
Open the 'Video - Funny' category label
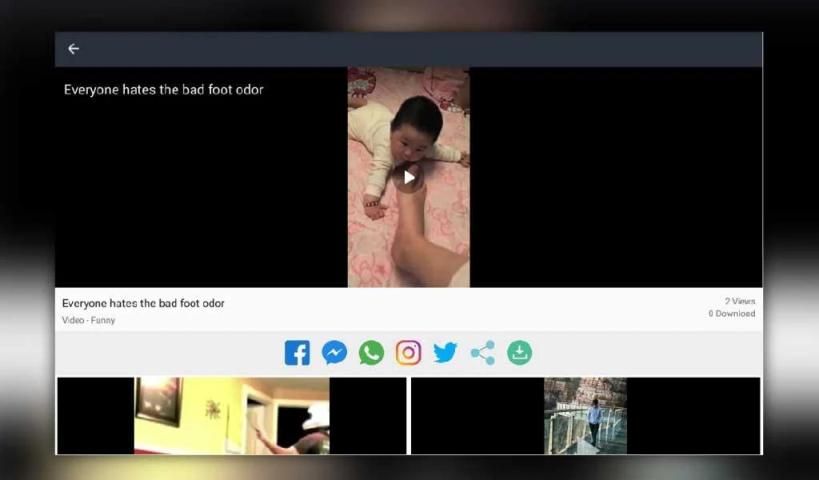pyautogui.click(x=88, y=320)
